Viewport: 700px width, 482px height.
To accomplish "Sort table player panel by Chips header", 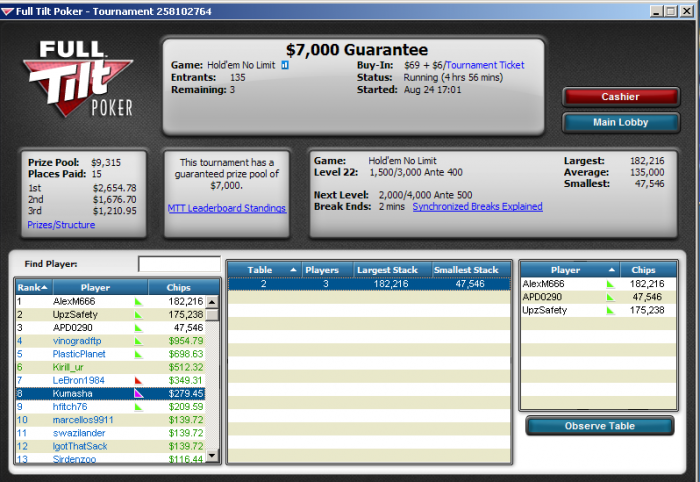I will coord(648,270).
